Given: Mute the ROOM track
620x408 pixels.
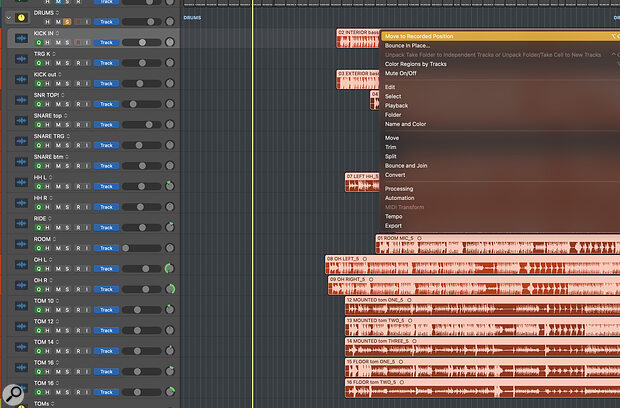Looking at the screenshot, I should click(58, 248).
